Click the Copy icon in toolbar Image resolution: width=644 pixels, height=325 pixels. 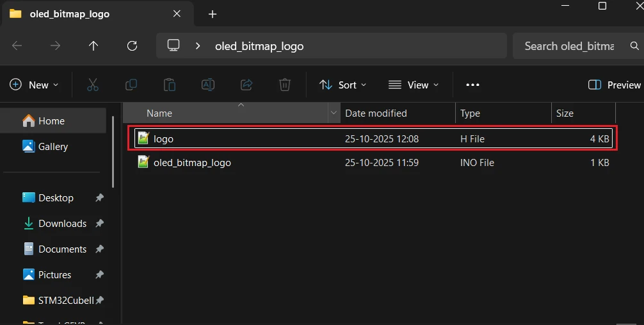[131, 85]
